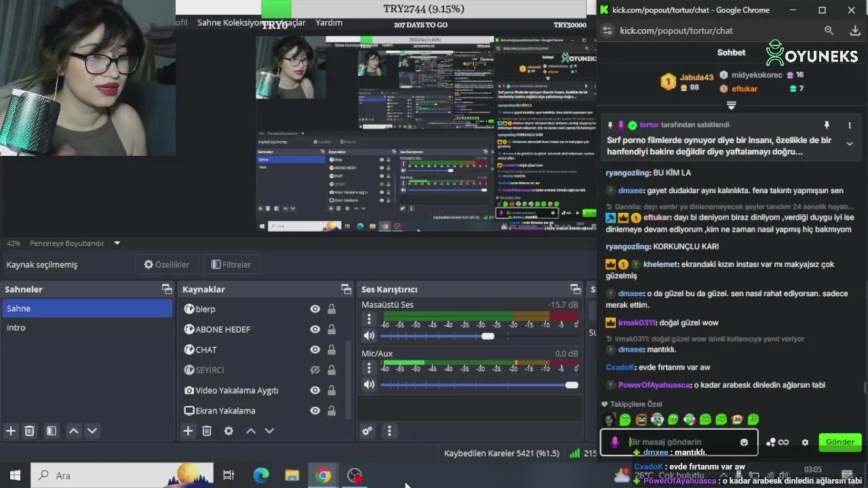Screen dimensions: 868x488
Task: Toggle lock on Video Yakalama Aygıtı source
Action: pos(332,390)
